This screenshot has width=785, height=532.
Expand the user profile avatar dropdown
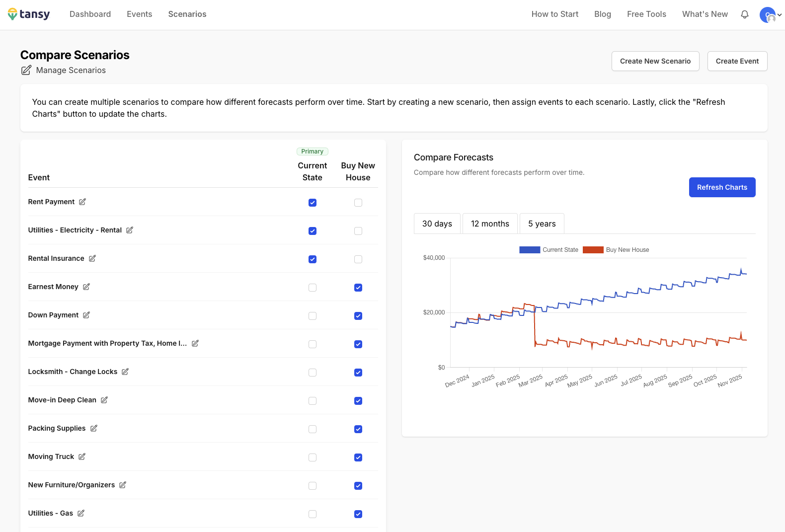coord(770,15)
